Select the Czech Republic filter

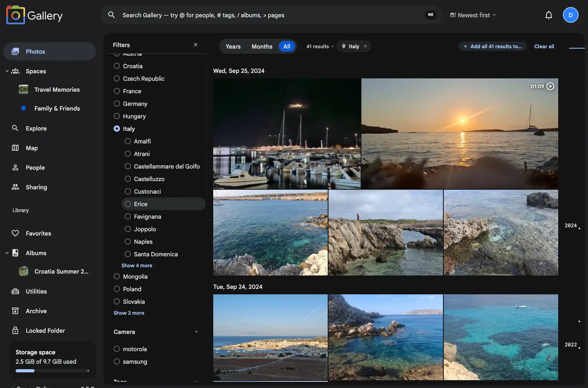[x=117, y=78]
